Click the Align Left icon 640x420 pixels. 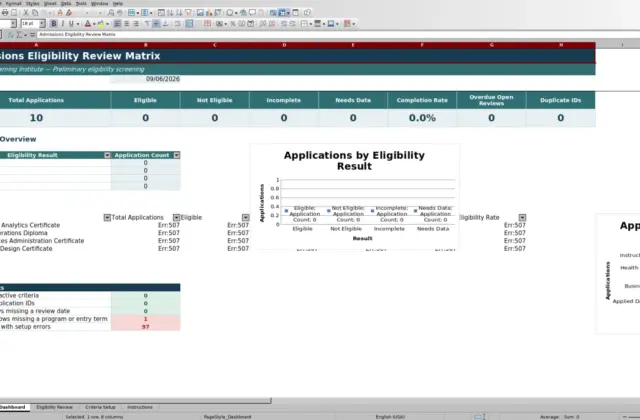tap(117, 24)
